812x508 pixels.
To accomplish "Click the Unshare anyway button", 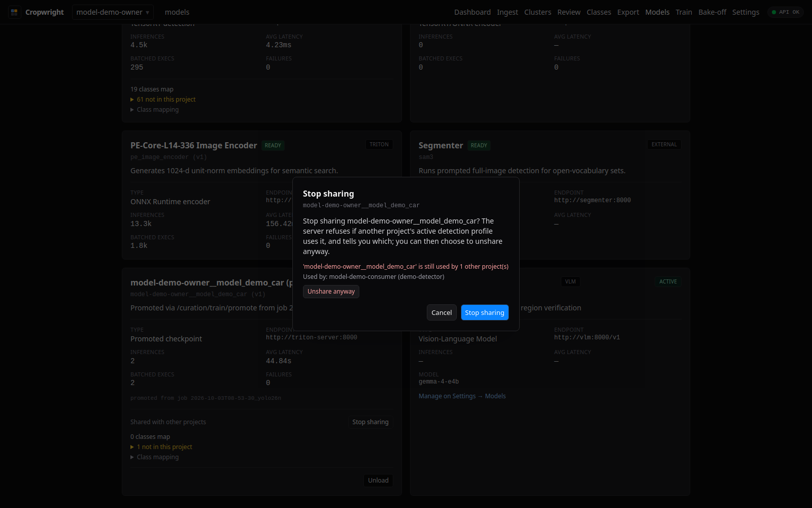I will pyautogui.click(x=331, y=291).
